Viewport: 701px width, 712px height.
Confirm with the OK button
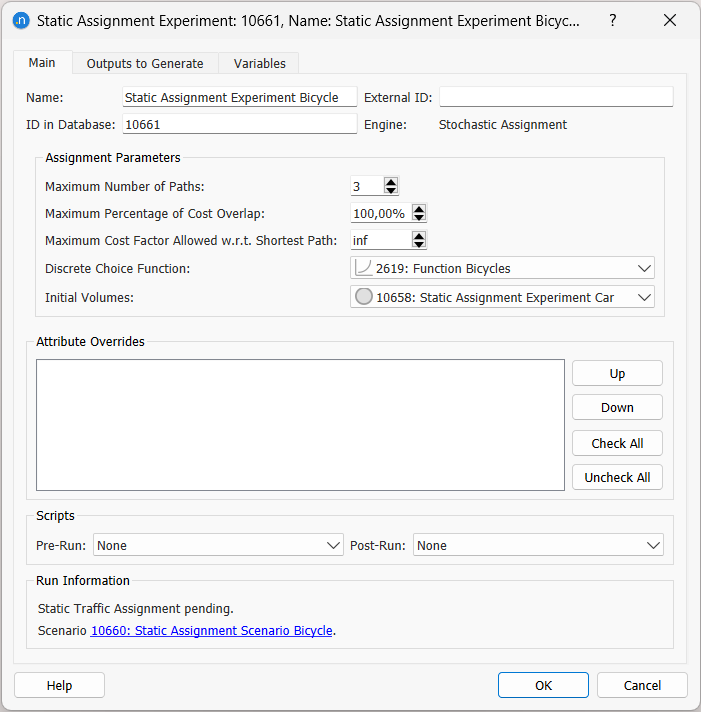click(x=543, y=685)
